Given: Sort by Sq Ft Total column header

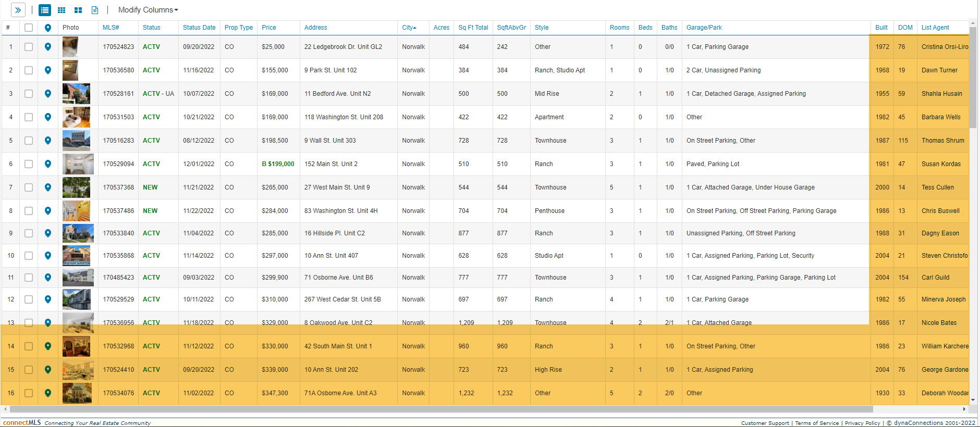Looking at the screenshot, I should pos(473,28).
